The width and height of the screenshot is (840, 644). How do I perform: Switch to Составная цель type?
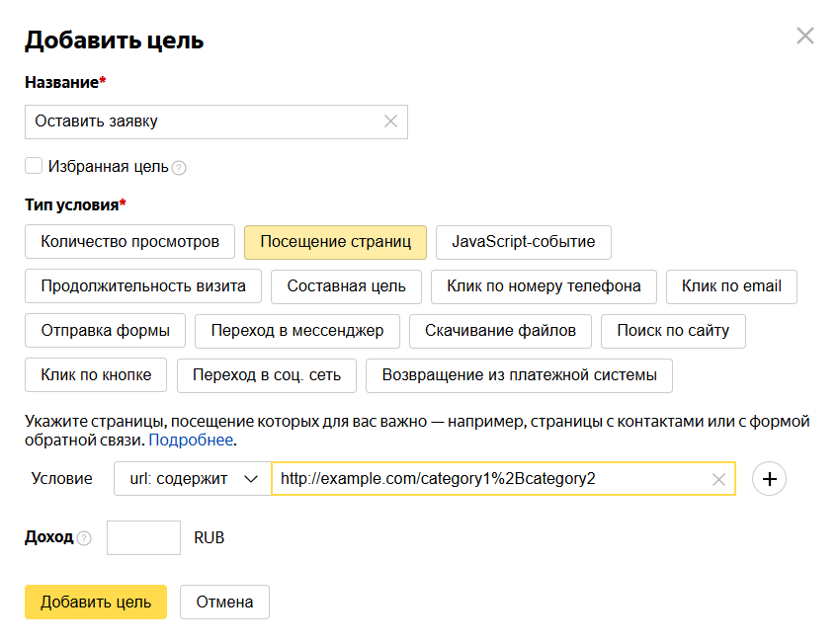click(x=346, y=286)
